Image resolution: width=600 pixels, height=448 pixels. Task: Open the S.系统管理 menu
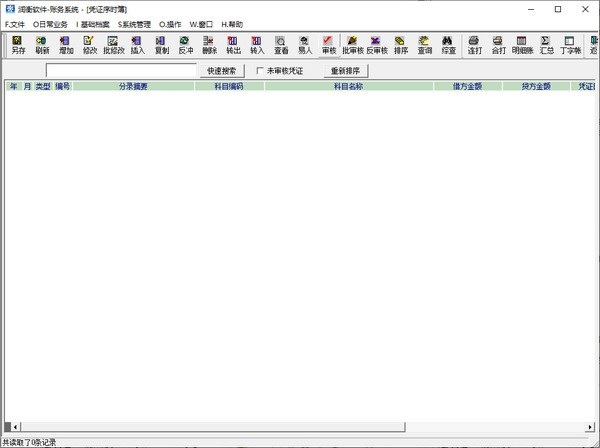coord(134,23)
